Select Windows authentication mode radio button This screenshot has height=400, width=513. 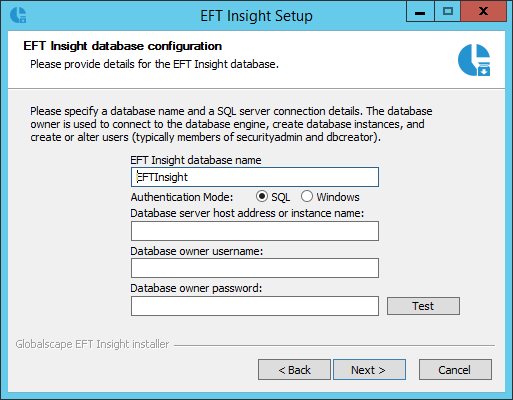click(307, 196)
